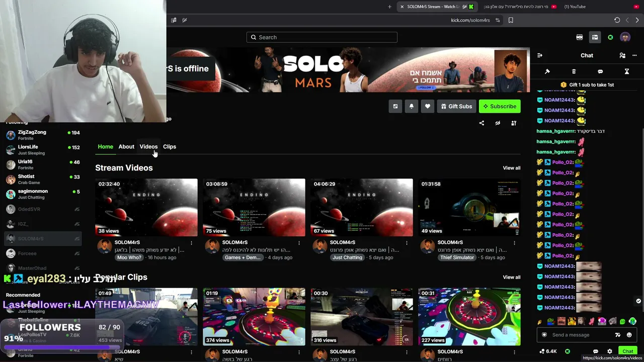Open the emoji picker smiley icon
The width and height of the screenshot is (644, 362).
click(629, 335)
